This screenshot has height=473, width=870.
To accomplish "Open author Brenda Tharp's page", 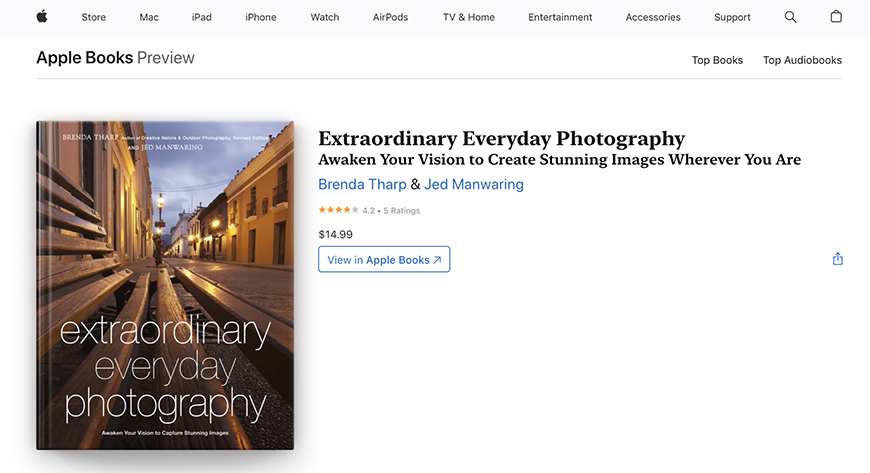I will click(362, 184).
